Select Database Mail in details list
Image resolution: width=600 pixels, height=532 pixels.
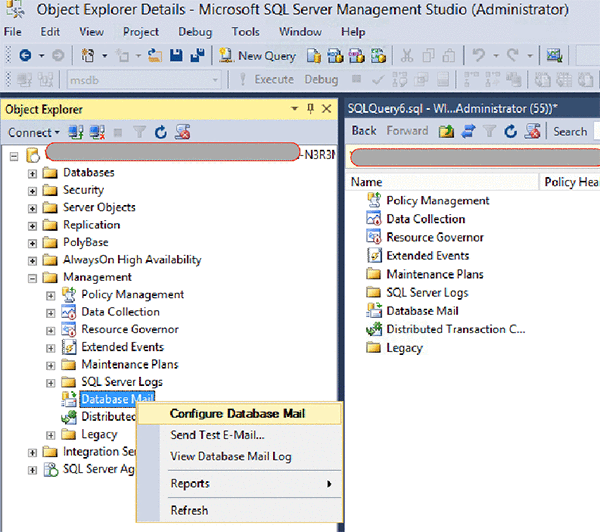click(422, 311)
